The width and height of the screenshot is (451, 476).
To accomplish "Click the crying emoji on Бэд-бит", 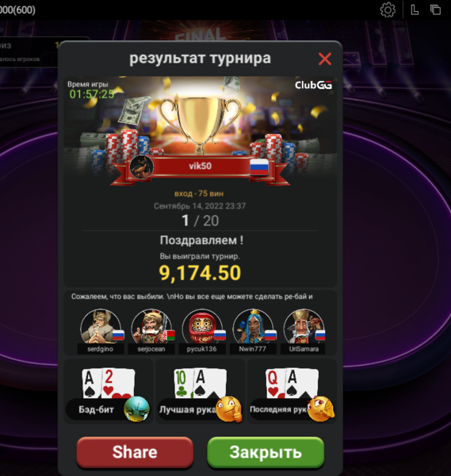I will 136,409.
